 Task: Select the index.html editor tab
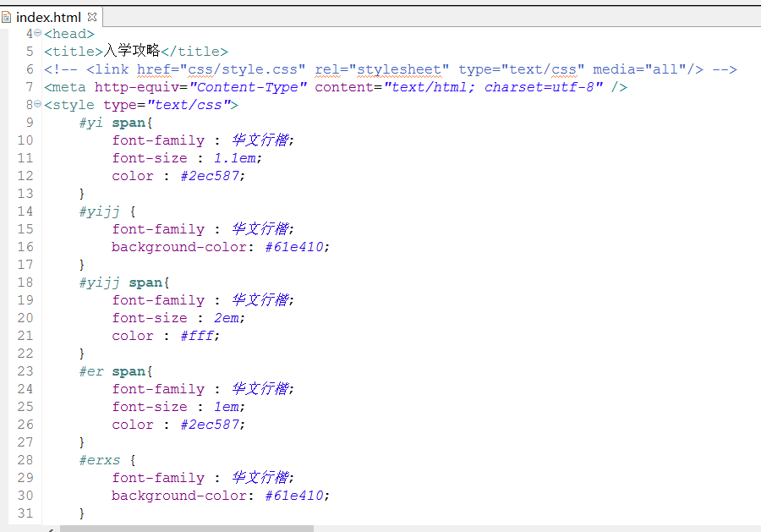point(52,18)
